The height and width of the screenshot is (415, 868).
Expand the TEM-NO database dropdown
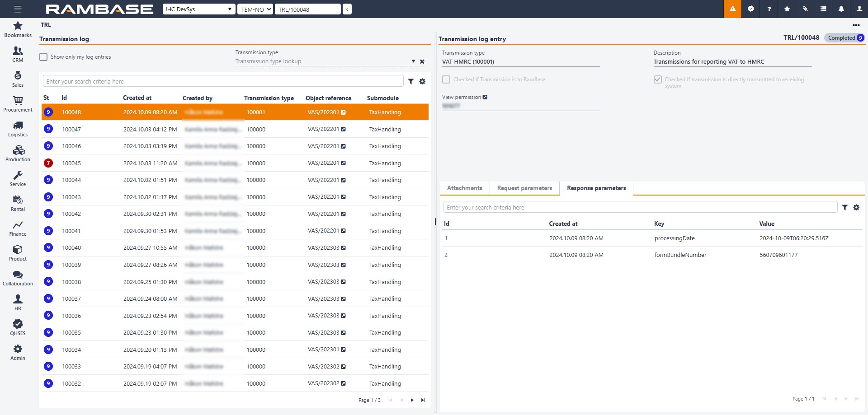255,9
